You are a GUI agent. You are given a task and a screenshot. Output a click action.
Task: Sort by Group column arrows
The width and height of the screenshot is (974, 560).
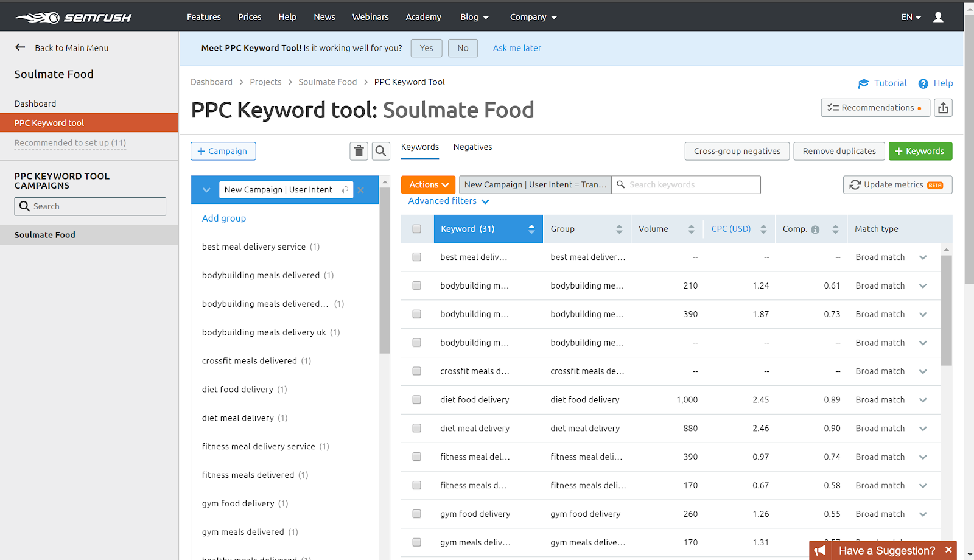tap(619, 229)
